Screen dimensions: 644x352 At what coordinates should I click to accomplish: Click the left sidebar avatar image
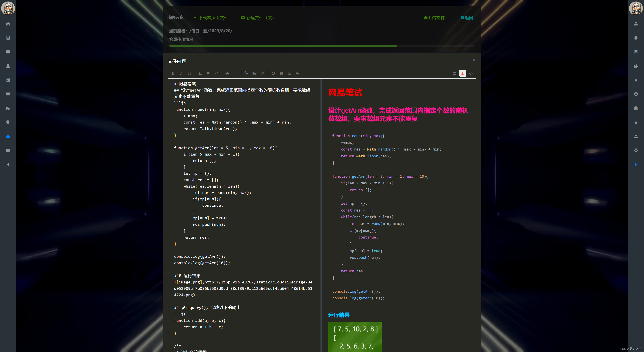click(x=8, y=8)
